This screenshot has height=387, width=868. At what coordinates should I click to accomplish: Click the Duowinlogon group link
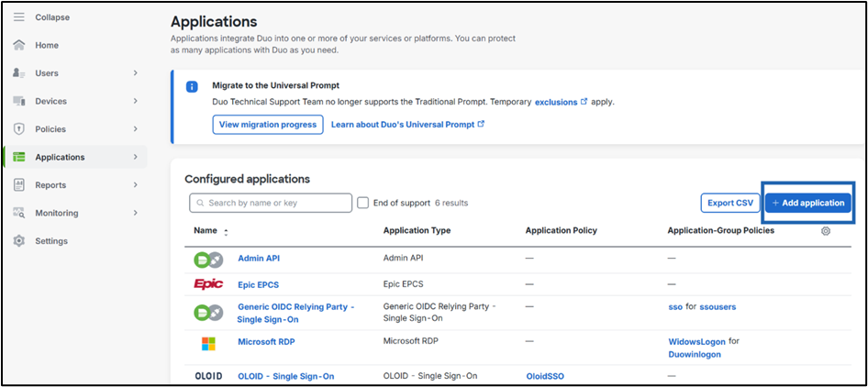[695, 354]
